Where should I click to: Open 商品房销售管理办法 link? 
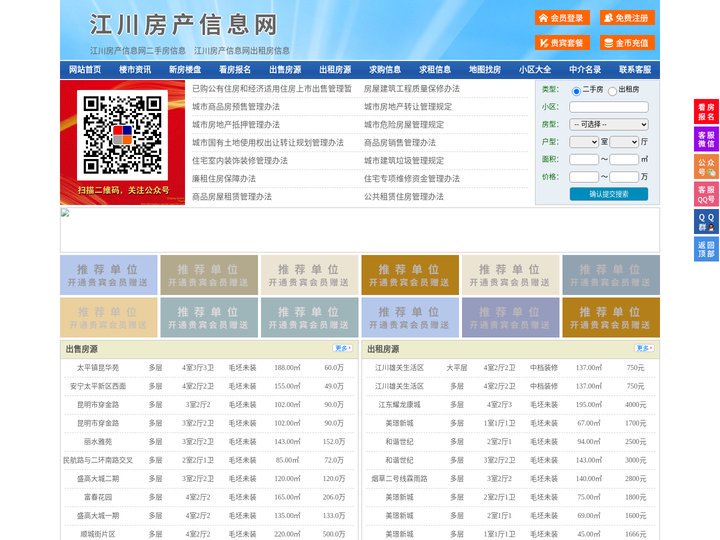[400, 142]
